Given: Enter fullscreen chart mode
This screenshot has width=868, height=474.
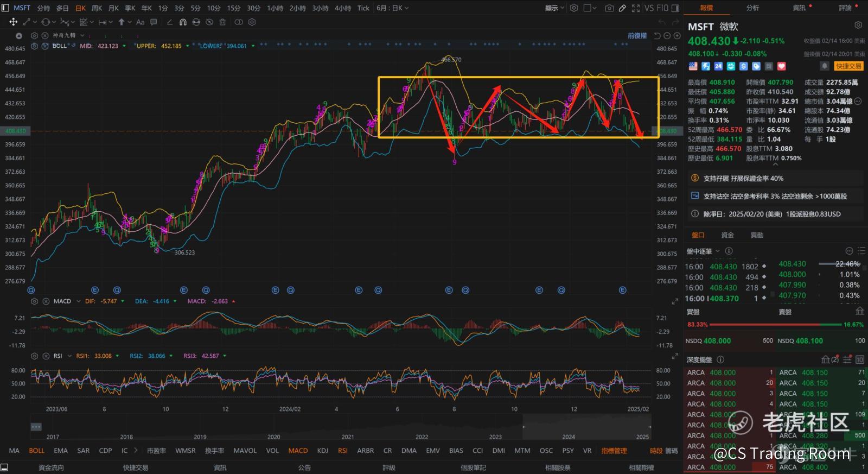Looking at the screenshot, I should pos(635,8).
